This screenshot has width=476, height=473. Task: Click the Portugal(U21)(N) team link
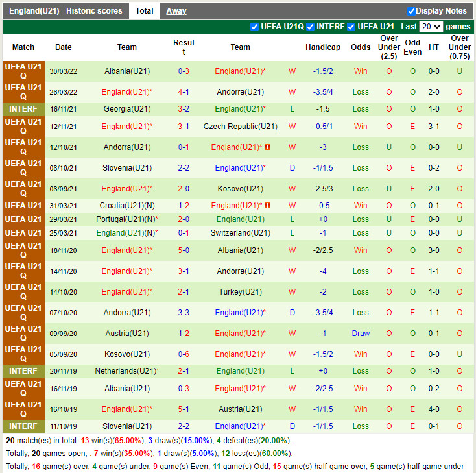126,219
